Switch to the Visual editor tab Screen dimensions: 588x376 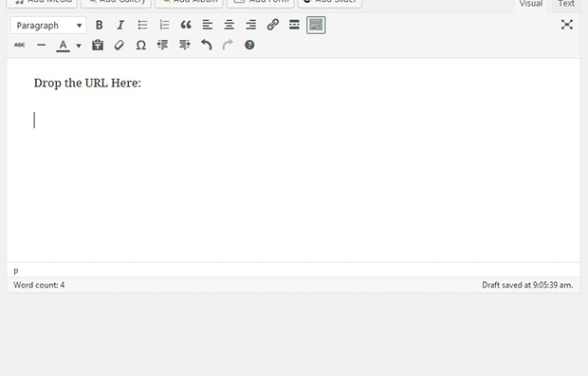pos(531,4)
